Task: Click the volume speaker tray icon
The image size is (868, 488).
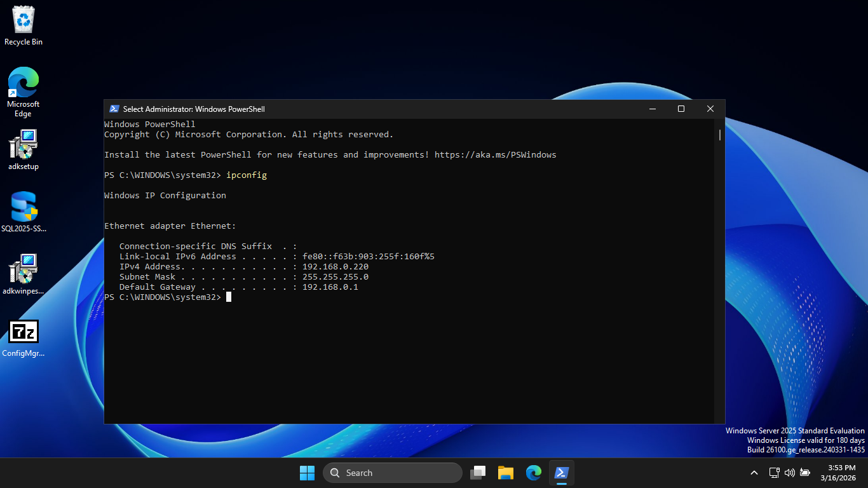Action: (790, 473)
